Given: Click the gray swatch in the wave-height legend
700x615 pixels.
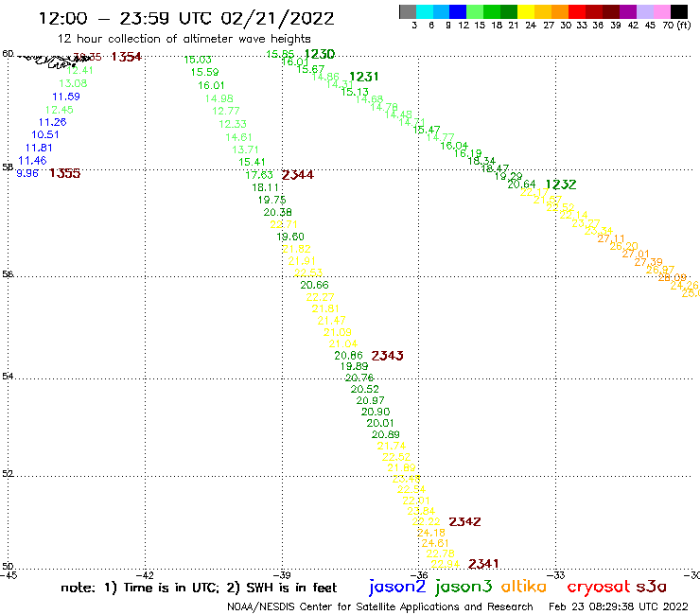Looking at the screenshot, I should pyautogui.click(x=408, y=11).
